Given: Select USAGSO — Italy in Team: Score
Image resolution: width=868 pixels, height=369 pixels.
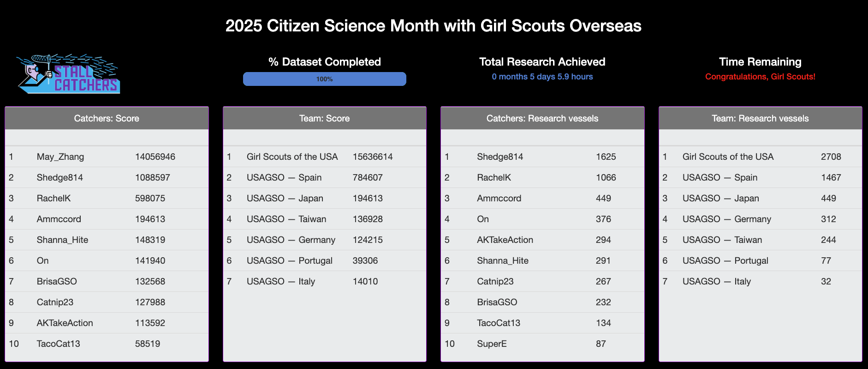Looking at the screenshot, I should point(281,281).
